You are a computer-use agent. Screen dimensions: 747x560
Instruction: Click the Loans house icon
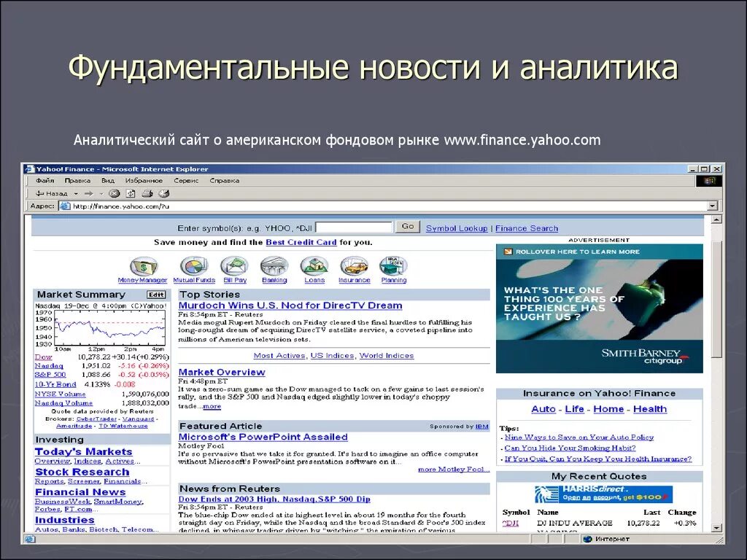[x=314, y=265]
